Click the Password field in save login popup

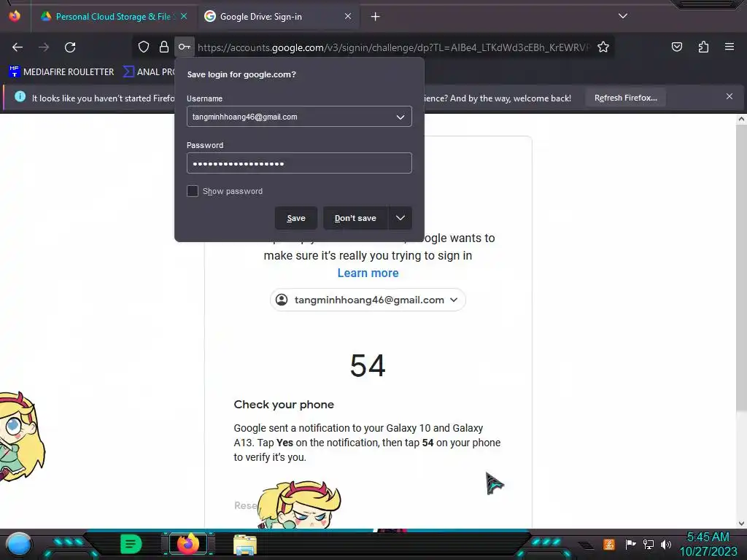pos(299,163)
